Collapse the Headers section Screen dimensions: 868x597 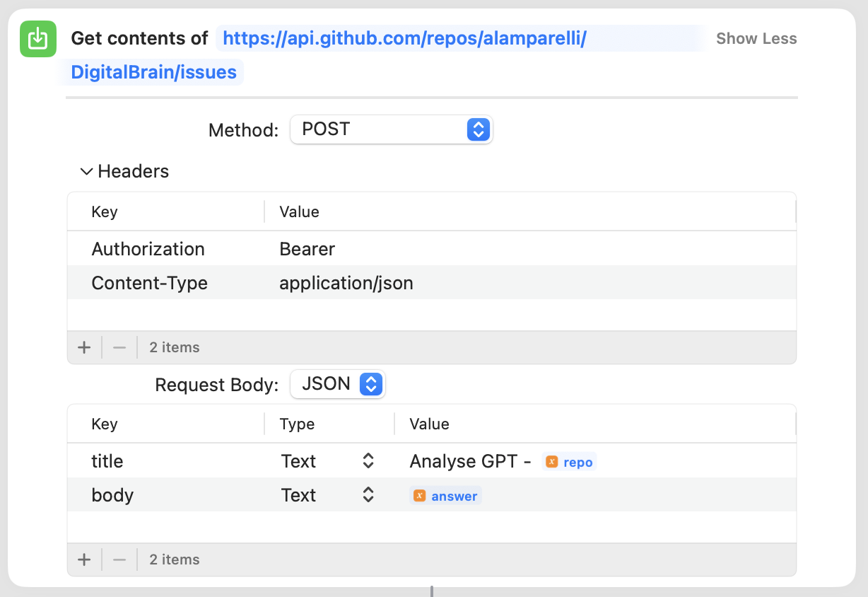pyautogui.click(x=86, y=171)
